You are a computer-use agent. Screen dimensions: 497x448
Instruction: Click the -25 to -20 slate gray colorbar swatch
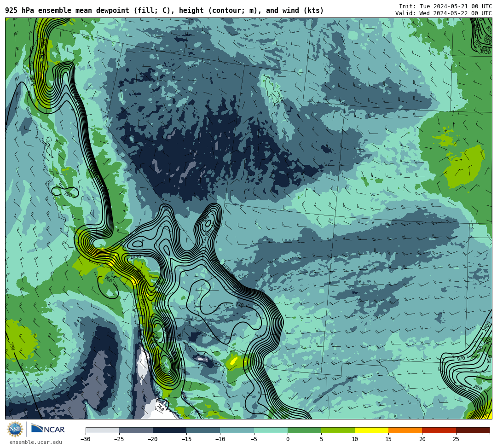[136, 430]
